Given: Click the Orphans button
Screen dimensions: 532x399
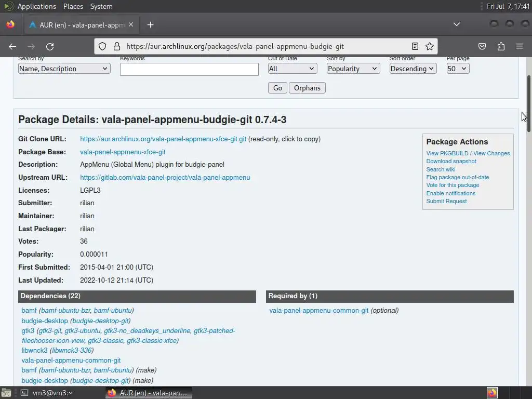Looking at the screenshot, I should coord(307,88).
